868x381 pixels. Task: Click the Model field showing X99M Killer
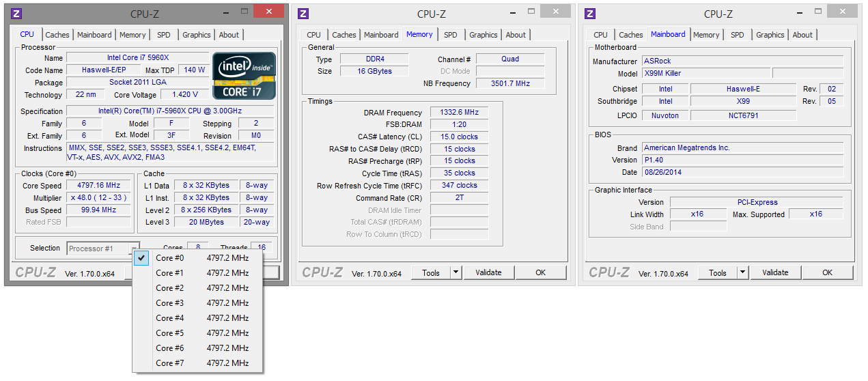point(706,73)
